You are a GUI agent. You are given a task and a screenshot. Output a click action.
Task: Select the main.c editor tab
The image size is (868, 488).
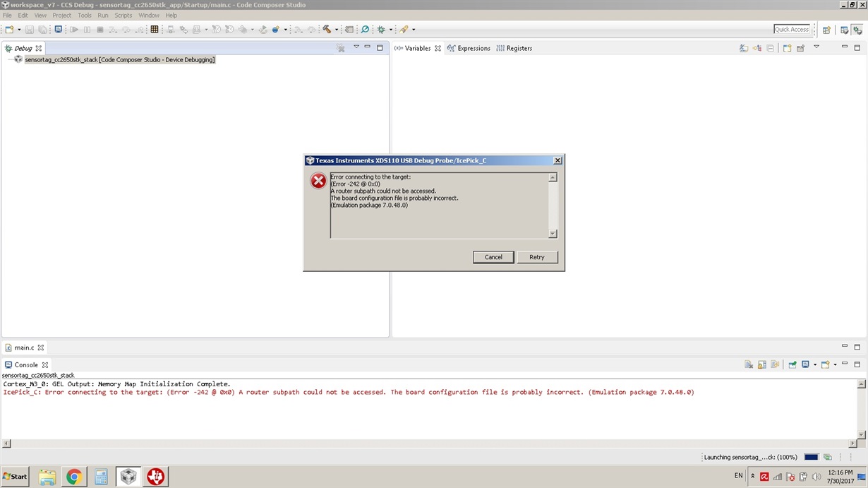(x=24, y=347)
